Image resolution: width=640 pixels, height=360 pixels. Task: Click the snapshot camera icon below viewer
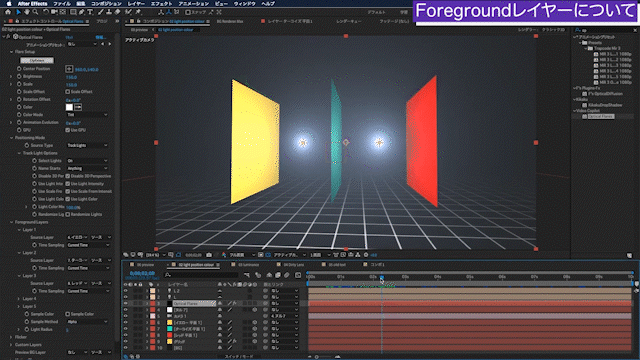click(209, 255)
